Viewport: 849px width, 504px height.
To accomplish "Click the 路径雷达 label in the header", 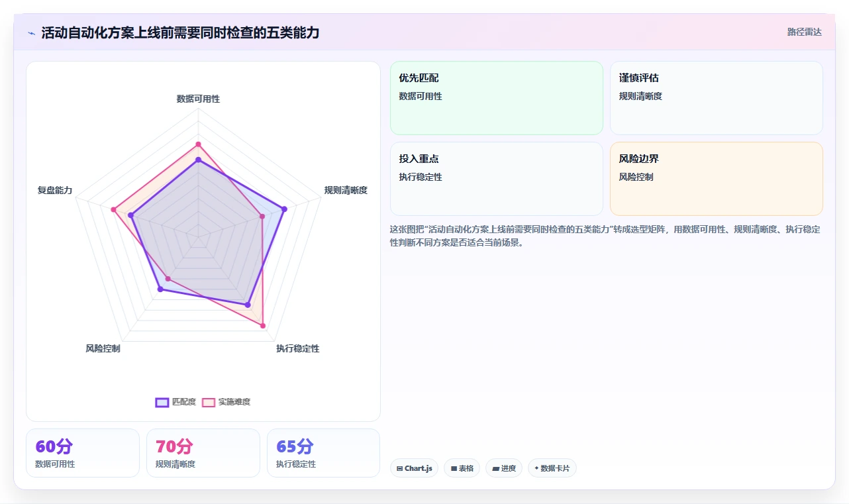I will [x=805, y=32].
